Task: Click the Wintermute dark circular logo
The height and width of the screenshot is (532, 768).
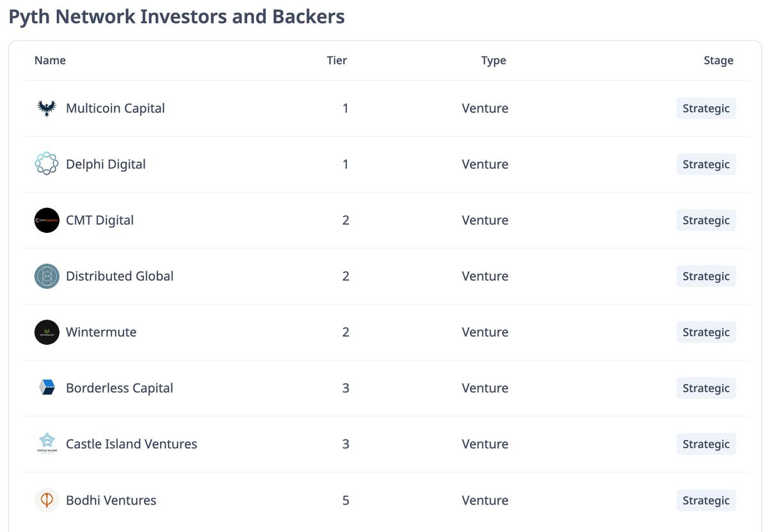Action: click(x=46, y=332)
